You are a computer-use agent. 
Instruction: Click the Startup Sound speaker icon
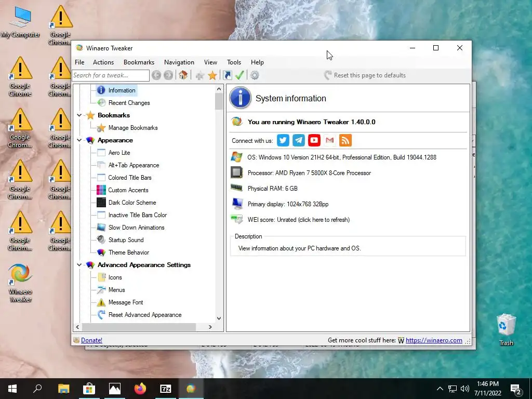pyautogui.click(x=101, y=240)
